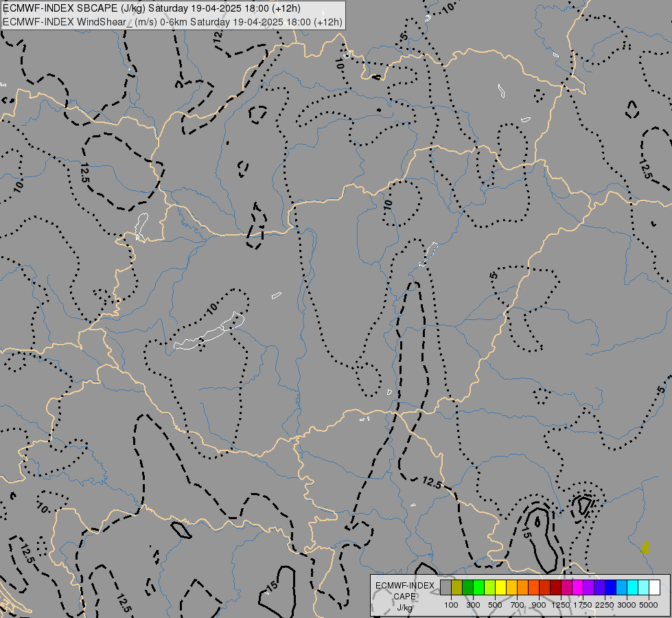Click the J/kg unit in legend

(404, 608)
